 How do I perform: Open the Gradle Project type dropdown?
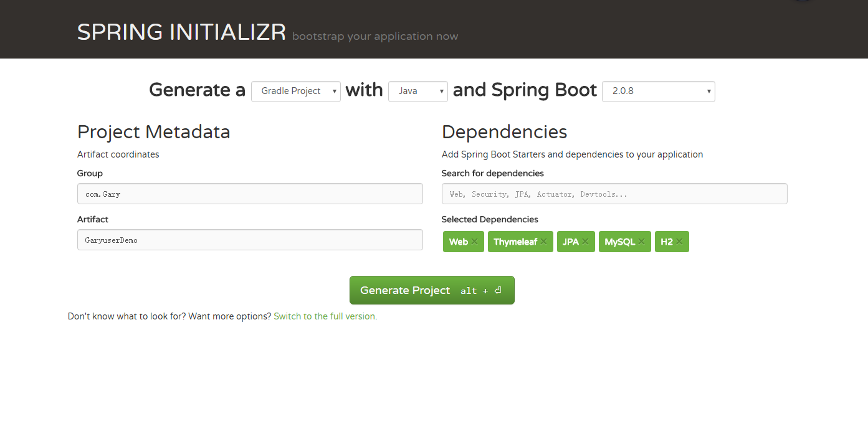click(x=296, y=91)
